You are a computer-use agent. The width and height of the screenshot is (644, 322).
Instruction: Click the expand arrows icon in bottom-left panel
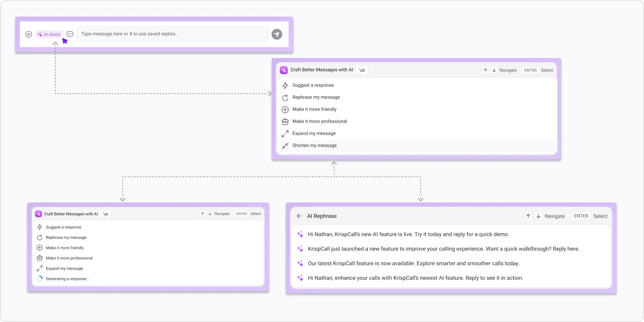(x=39, y=269)
